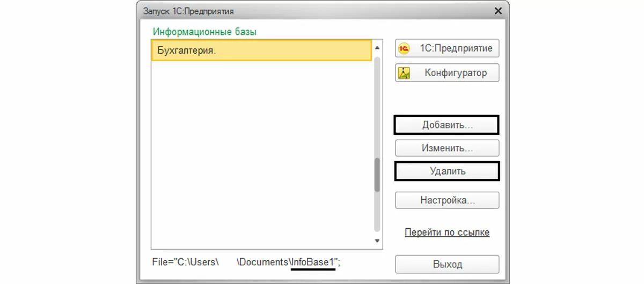Click the list scrollbar thumb

pos(377,175)
